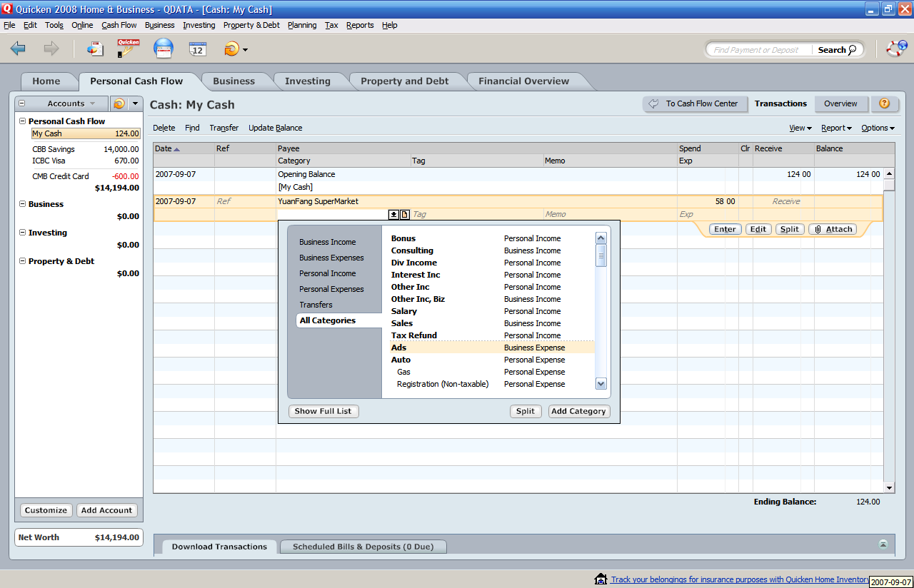Open the Cash Flow menu
The width and height of the screenshot is (914, 588).
coord(119,25)
